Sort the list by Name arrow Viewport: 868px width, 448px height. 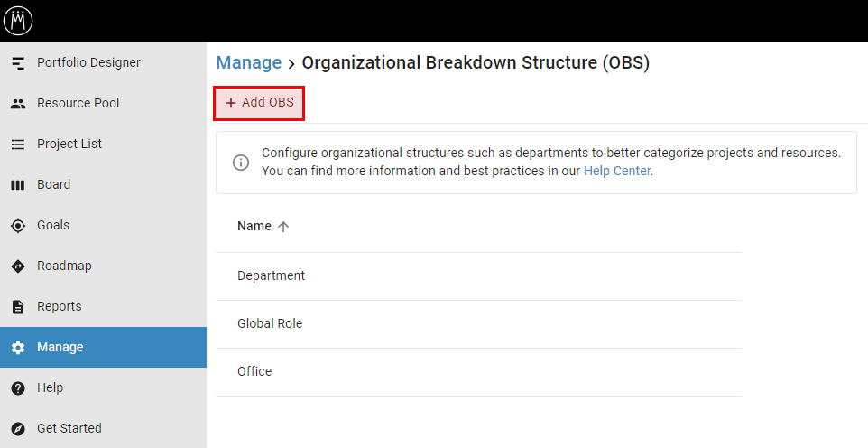click(283, 227)
